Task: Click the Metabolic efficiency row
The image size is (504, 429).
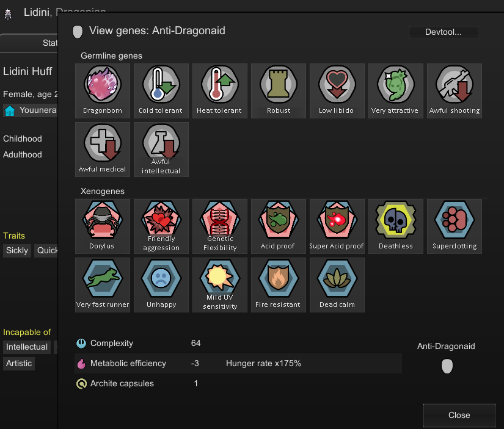Action: pyautogui.click(x=238, y=364)
